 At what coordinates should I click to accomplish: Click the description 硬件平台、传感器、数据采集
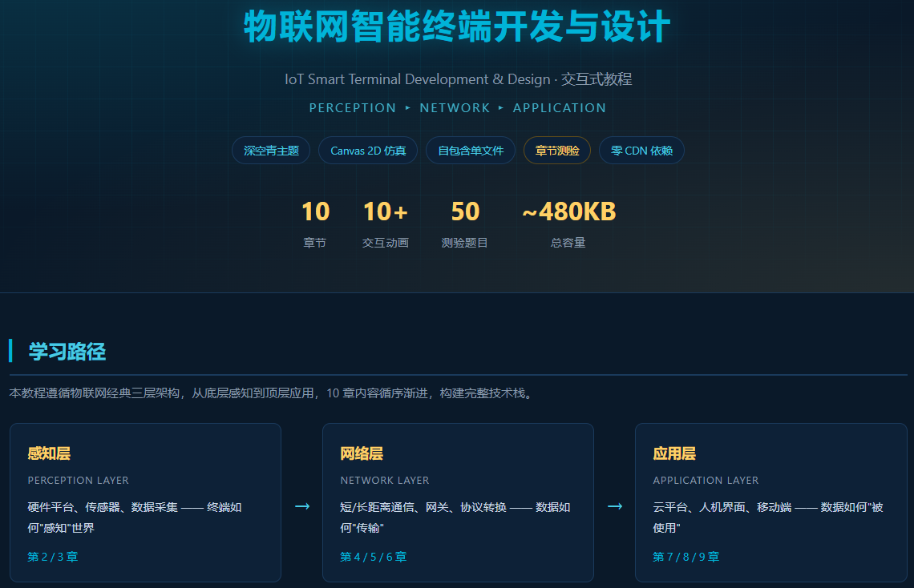tap(135, 517)
